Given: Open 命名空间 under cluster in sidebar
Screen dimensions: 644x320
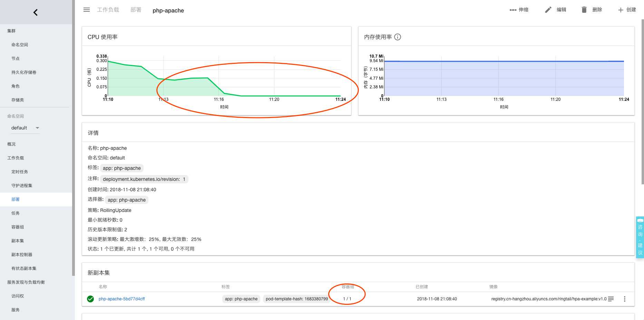Looking at the screenshot, I should pos(20,45).
